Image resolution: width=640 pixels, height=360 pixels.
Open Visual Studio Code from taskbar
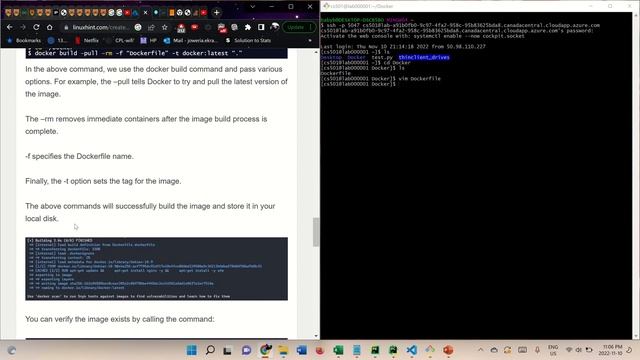tap(411, 350)
